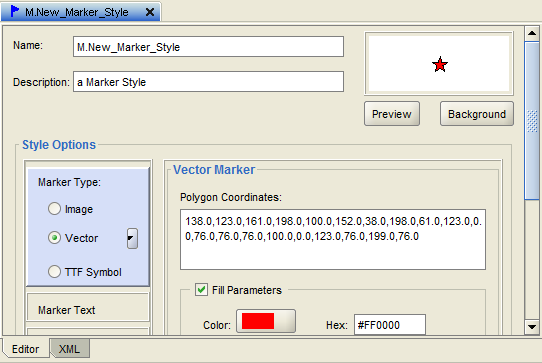Click the blue flag icon on the M.New_Marker_Style tab
The width and height of the screenshot is (542, 363).
coord(15,11)
